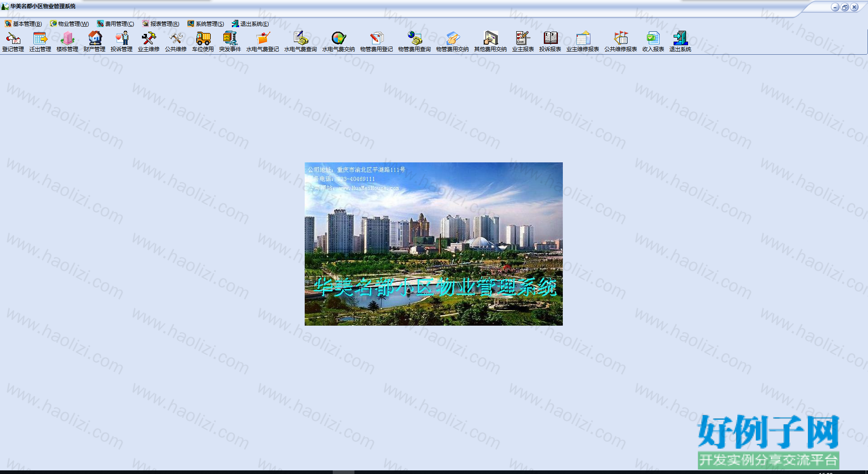Screen dimensions: 868x474
Task: Click the 突发事件 toolbar icon
Action: (230, 42)
